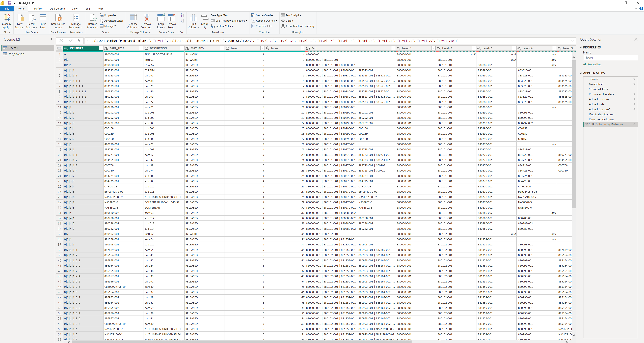Select the for_akvelon query

[x=16, y=54]
